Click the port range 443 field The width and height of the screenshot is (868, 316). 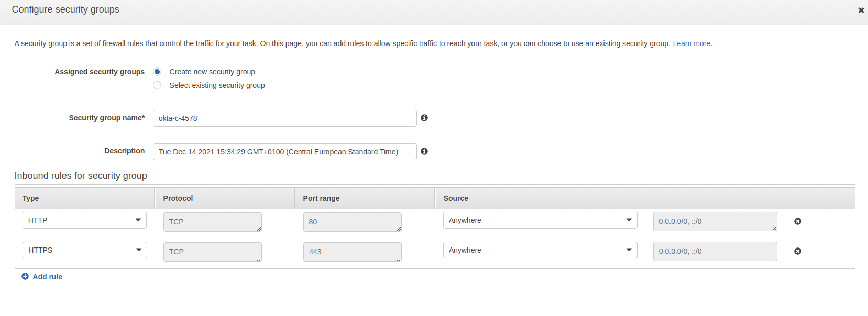click(352, 252)
